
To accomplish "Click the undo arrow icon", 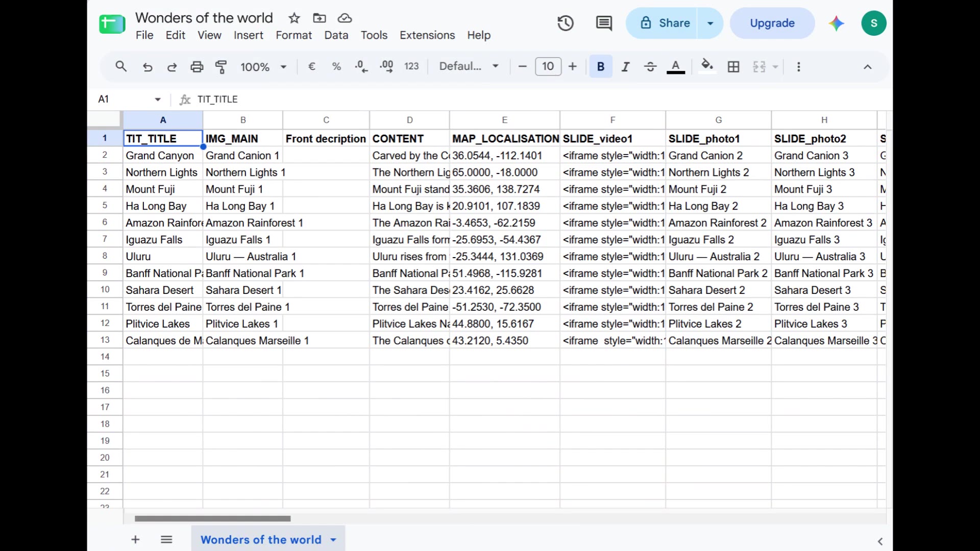I will coord(148,67).
